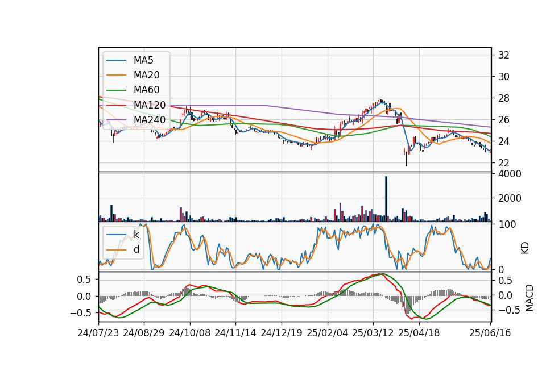Click the price axis value 26

[503, 120]
